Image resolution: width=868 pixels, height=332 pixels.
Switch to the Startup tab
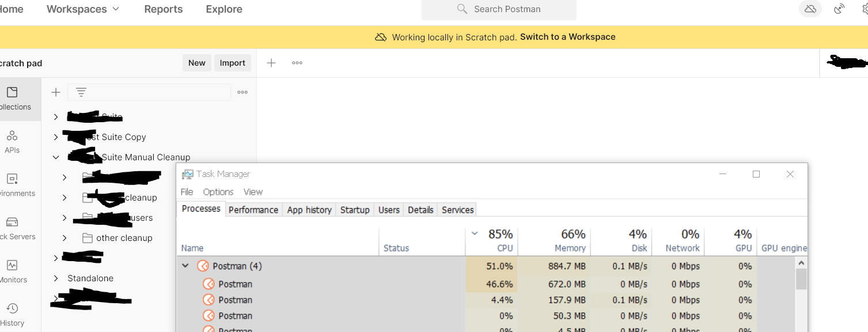click(x=355, y=210)
